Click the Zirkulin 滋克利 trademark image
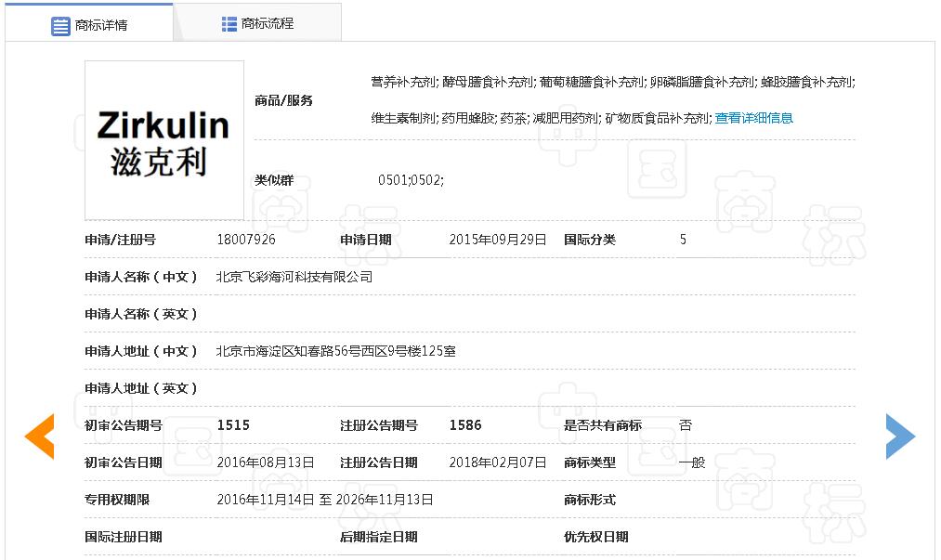 point(164,140)
